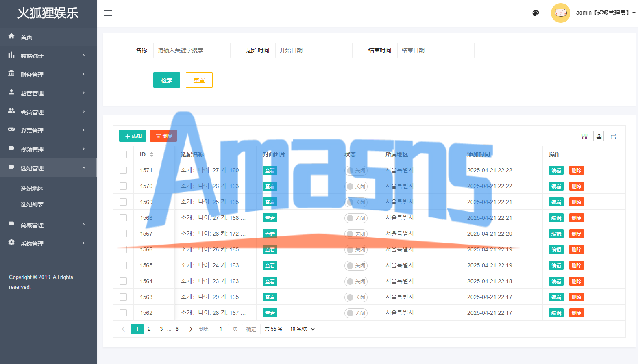The height and width of the screenshot is (364, 638).
Task: Sort the table by ID column arrows
Action: [152, 154]
